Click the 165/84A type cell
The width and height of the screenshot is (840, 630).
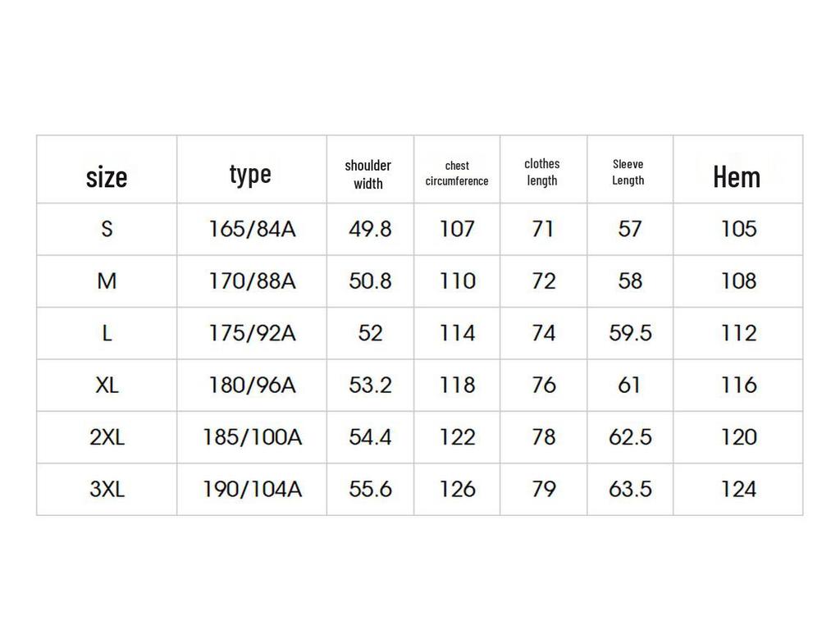252,229
